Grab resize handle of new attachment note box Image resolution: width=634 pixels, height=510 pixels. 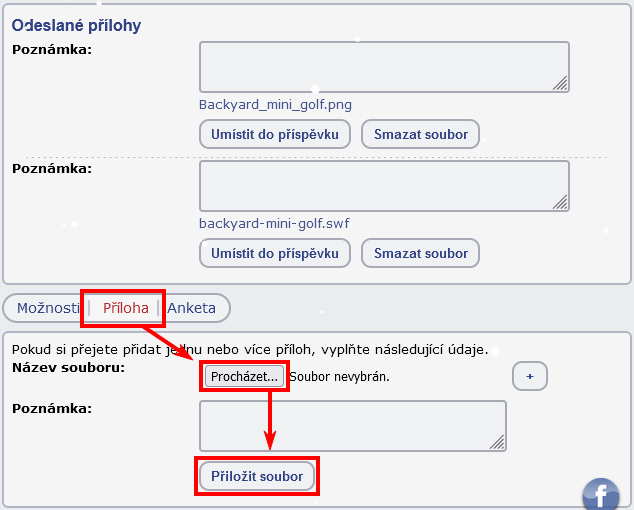(x=497, y=442)
